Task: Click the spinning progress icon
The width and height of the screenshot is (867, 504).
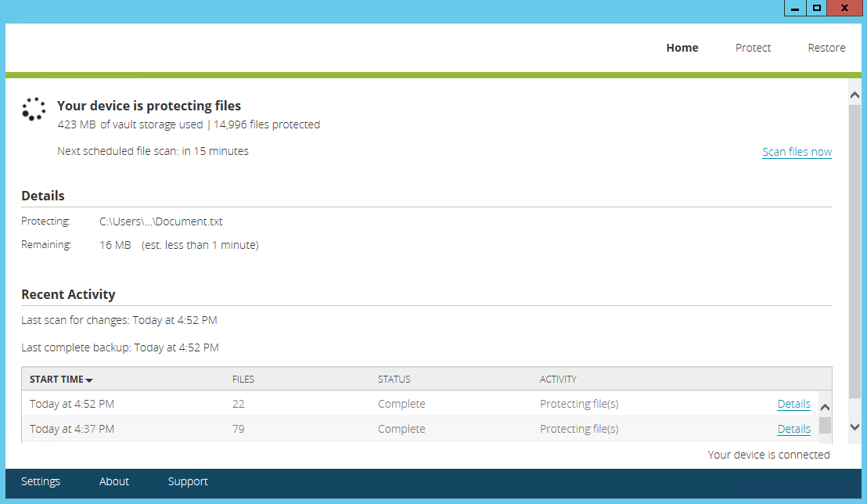Action: click(34, 110)
